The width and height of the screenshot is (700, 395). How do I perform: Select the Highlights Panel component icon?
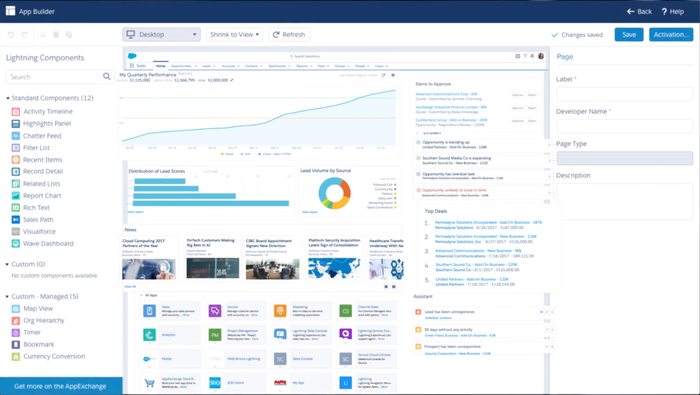(x=16, y=124)
